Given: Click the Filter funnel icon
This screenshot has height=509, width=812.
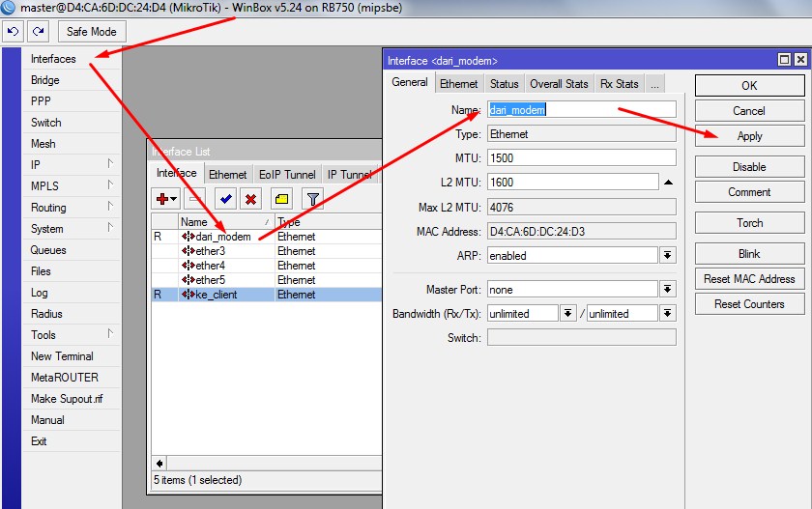Looking at the screenshot, I should [312, 199].
